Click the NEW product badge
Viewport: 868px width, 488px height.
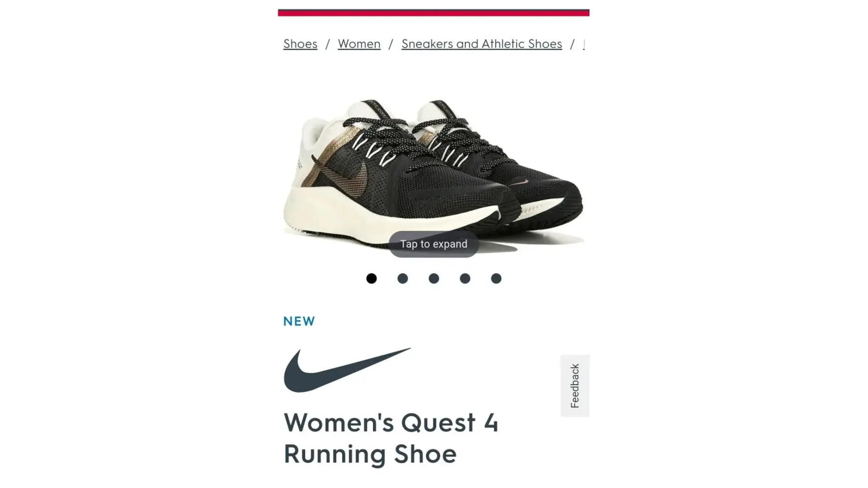[299, 321]
